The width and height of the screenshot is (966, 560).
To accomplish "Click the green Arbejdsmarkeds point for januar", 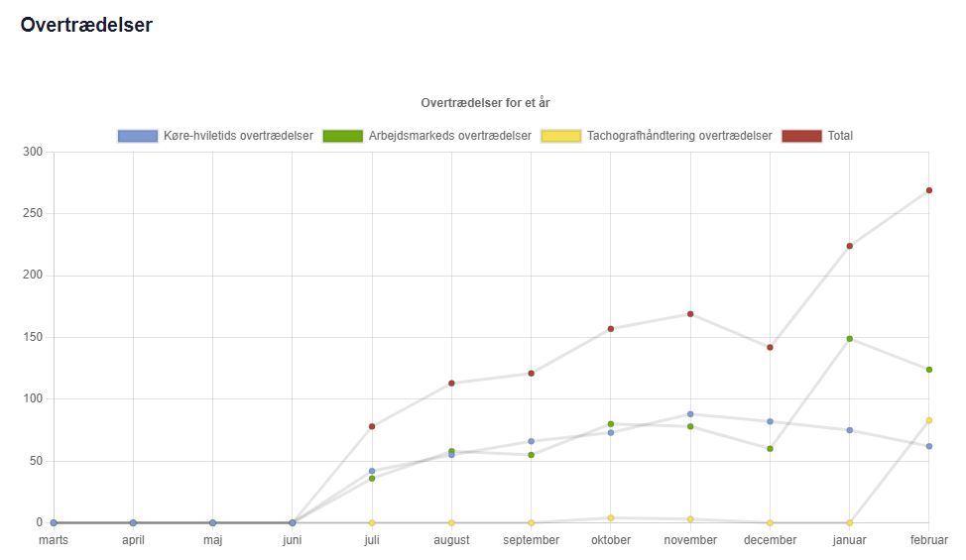I will pyautogui.click(x=850, y=339).
